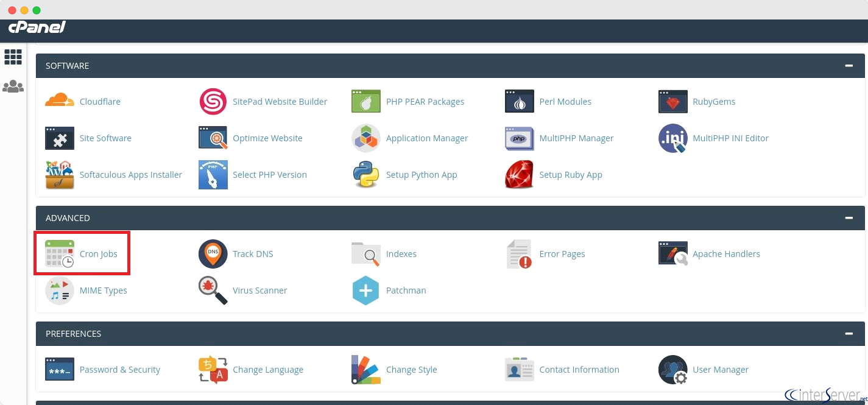Click the MIME Types link
The image size is (868, 405).
tap(104, 291)
